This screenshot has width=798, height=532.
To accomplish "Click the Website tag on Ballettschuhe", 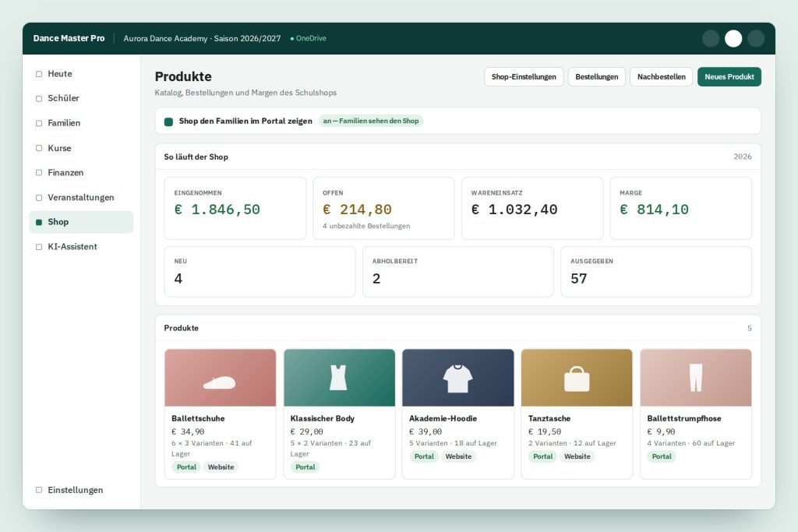I will click(x=221, y=467).
